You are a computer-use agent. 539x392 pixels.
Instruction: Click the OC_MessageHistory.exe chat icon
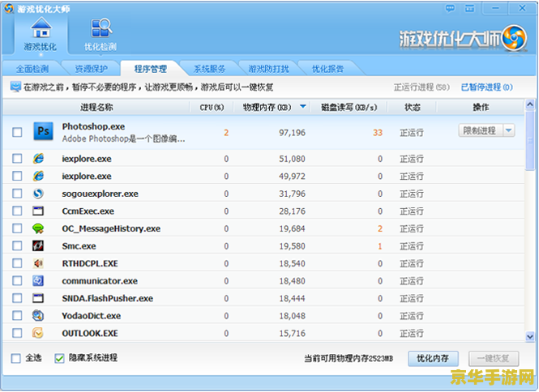(38, 228)
